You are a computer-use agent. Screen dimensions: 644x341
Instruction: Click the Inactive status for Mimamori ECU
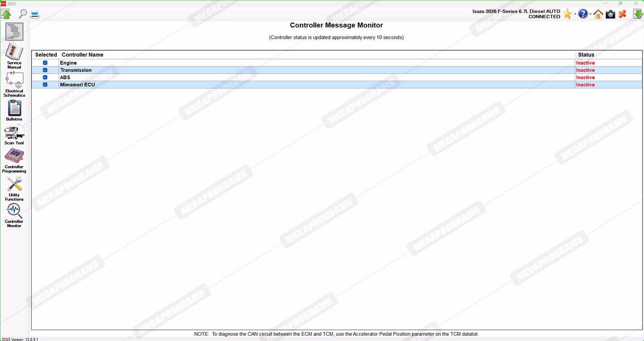[586, 85]
